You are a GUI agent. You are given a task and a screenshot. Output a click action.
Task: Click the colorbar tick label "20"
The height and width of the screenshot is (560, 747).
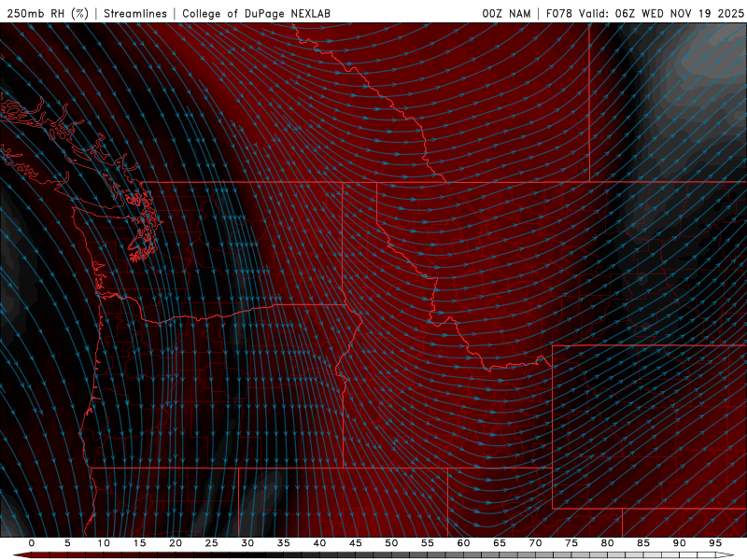tap(176, 543)
